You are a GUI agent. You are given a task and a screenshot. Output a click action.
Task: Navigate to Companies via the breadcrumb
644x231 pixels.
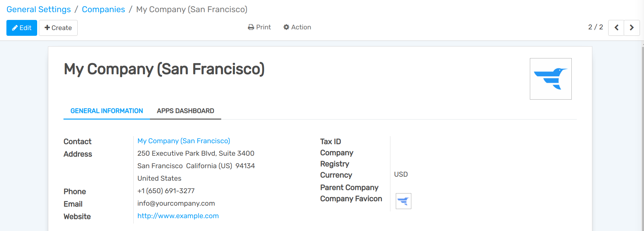click(x=103, y=9)
